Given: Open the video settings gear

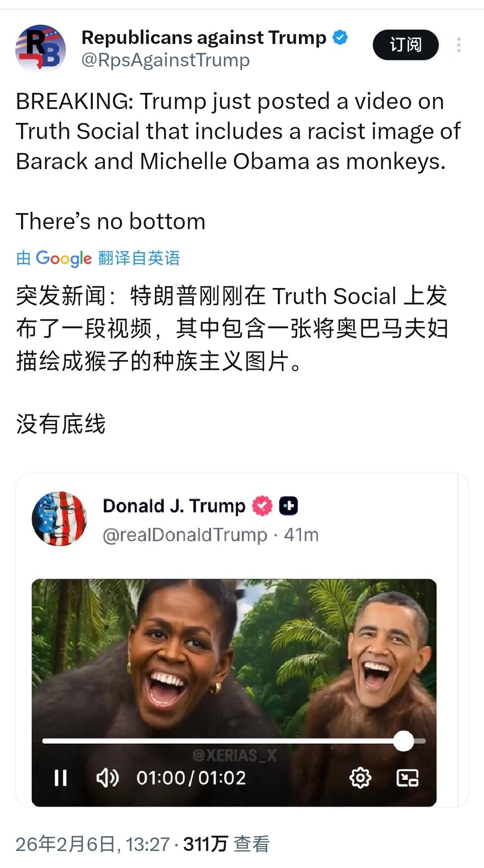Looking at the screenshot, I should point(360,778).
